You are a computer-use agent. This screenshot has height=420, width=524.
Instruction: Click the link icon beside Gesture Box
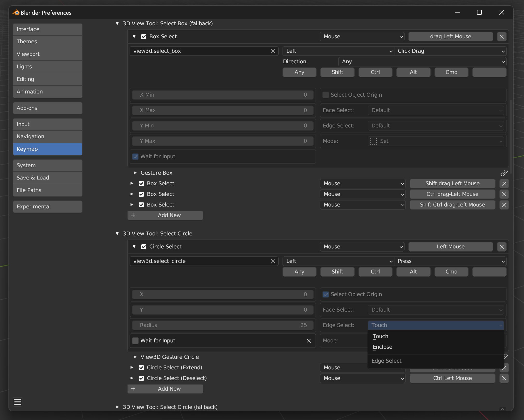pyautogui.click(x=504, y=173)
